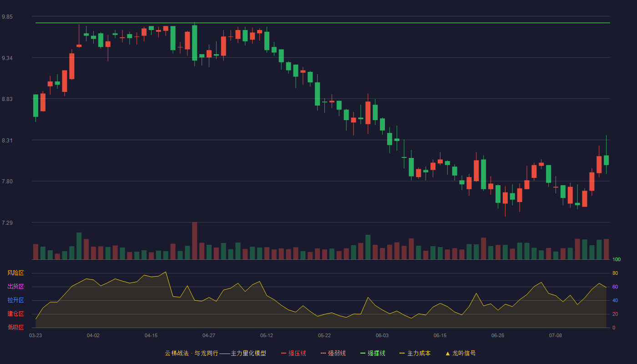Click the yellow dashed 主力成本 legend marker
The width and height of the screenshot is (637, 364).
point(402,353)
